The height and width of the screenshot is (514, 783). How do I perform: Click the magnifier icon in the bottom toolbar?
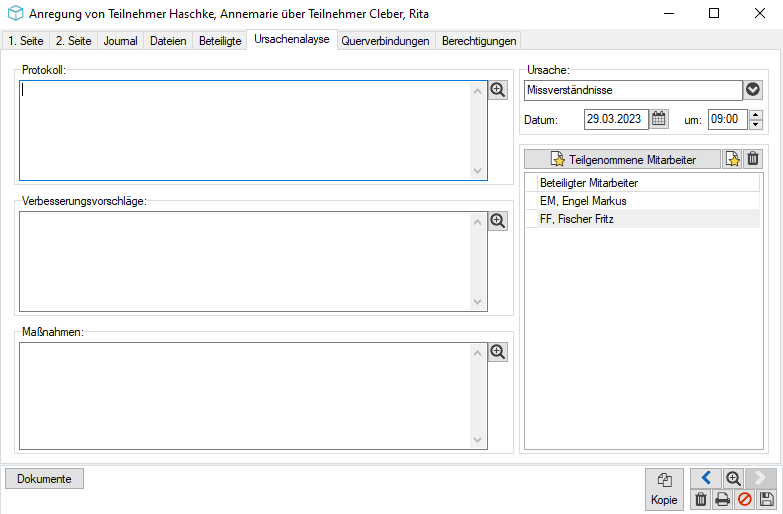pos(733,478)
